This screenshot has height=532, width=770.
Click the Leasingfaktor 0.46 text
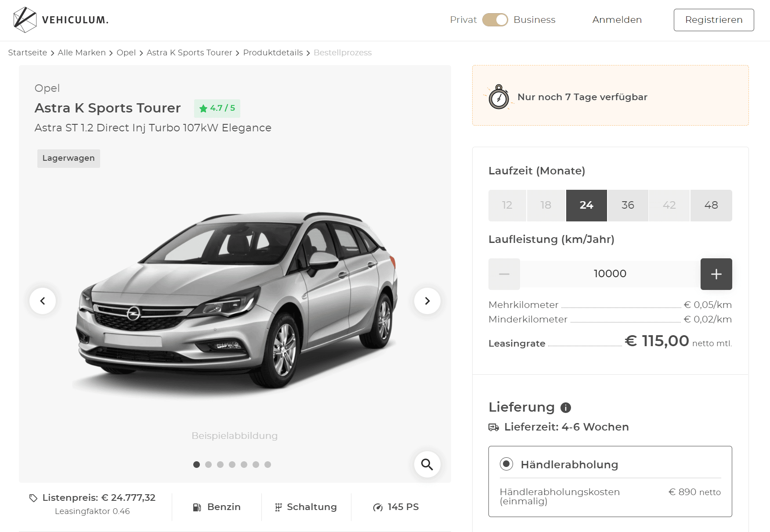[x=92, y=511]
